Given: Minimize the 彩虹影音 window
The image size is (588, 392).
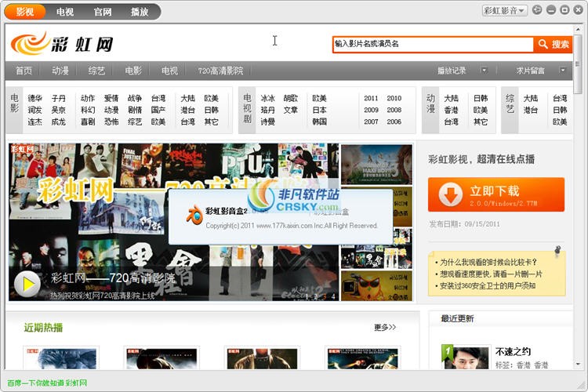Looking at the screenshot, I should [551, 10].
